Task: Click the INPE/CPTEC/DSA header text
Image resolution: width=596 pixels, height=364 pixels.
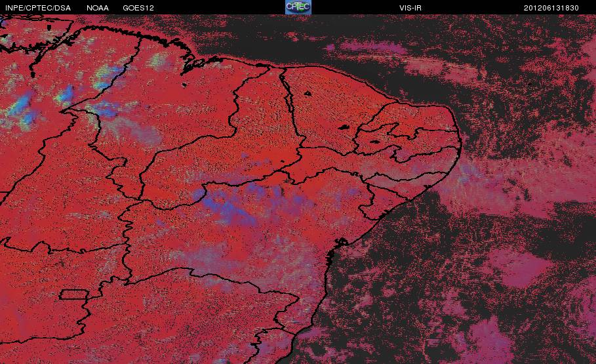Action: (x=38, y=8)
